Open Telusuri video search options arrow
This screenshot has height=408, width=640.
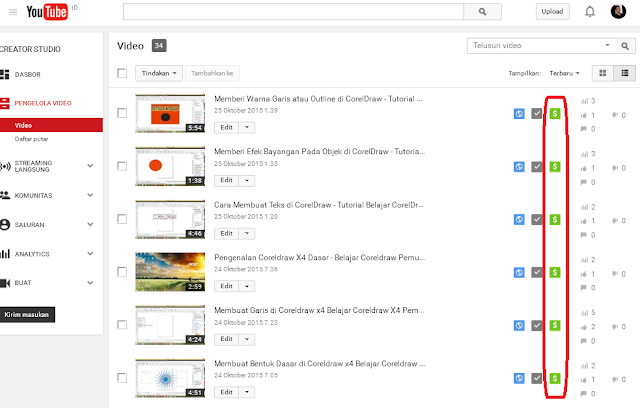607,45
